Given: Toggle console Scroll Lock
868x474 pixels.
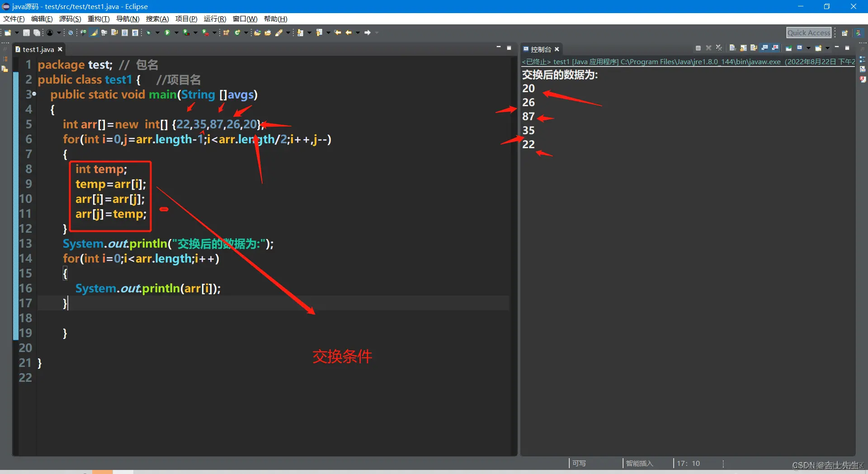Looking at the screenshot, I should pyautogui.click(x=743, y=48).
